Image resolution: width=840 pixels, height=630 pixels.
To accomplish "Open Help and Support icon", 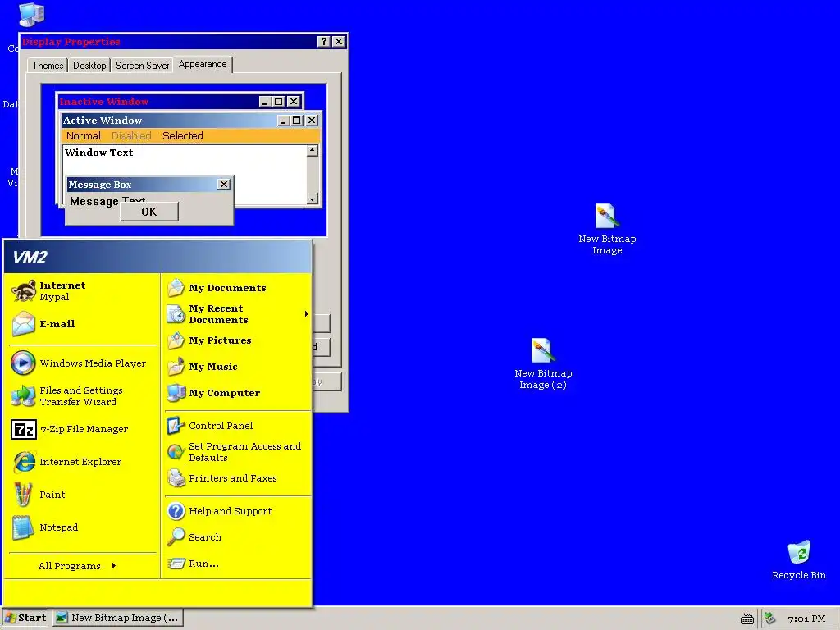I will click(x=176, y=511).
